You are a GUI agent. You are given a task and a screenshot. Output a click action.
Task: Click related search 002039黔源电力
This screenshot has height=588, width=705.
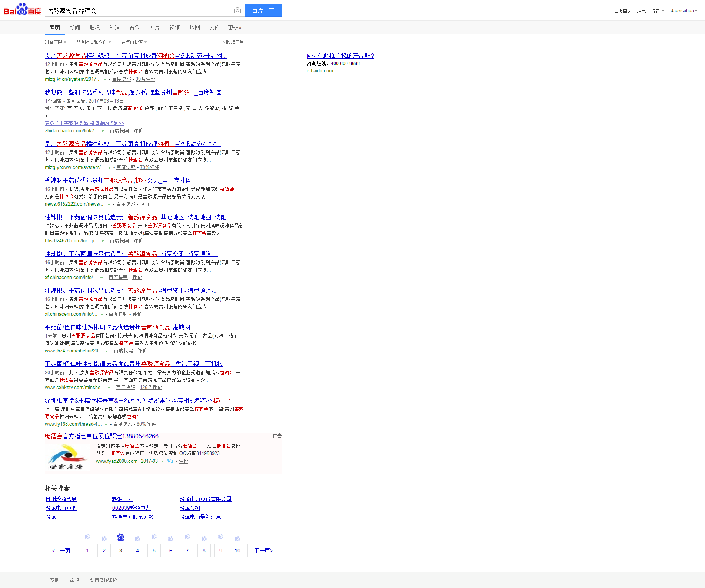click(131, 508)
